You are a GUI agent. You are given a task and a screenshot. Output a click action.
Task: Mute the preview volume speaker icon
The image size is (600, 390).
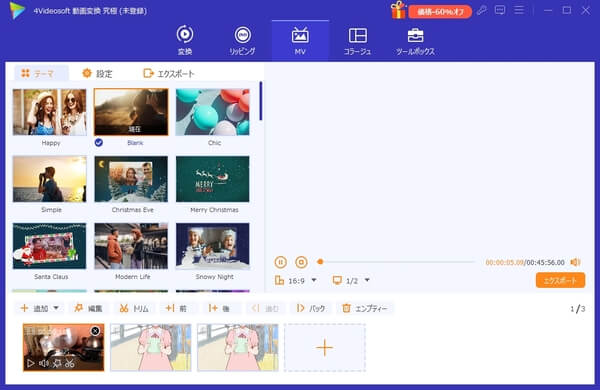tap(575, 262)
